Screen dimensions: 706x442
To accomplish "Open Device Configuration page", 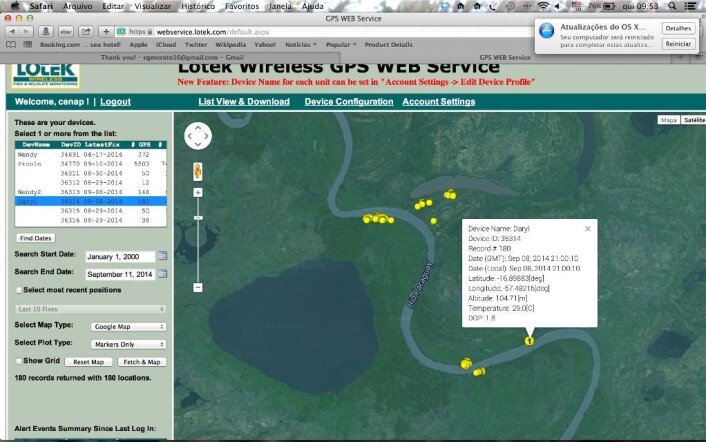I will [349, 102].
